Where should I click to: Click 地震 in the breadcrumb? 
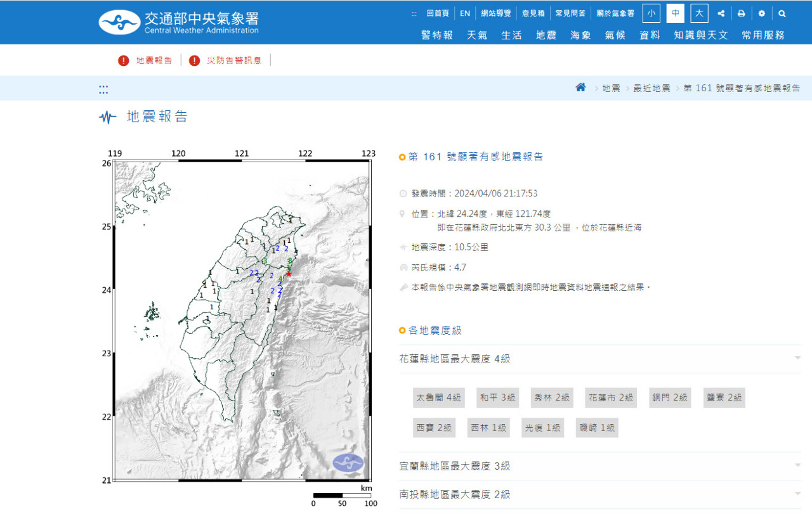611,88
